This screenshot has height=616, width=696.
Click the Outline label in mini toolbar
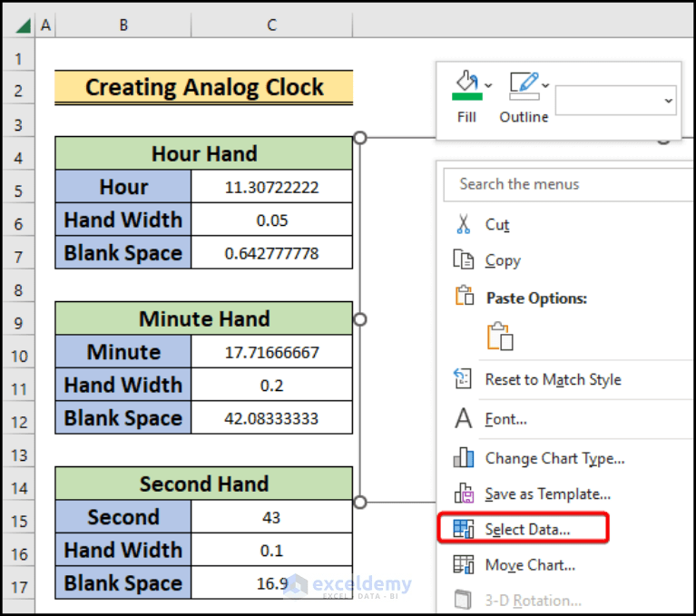(524, 117)
